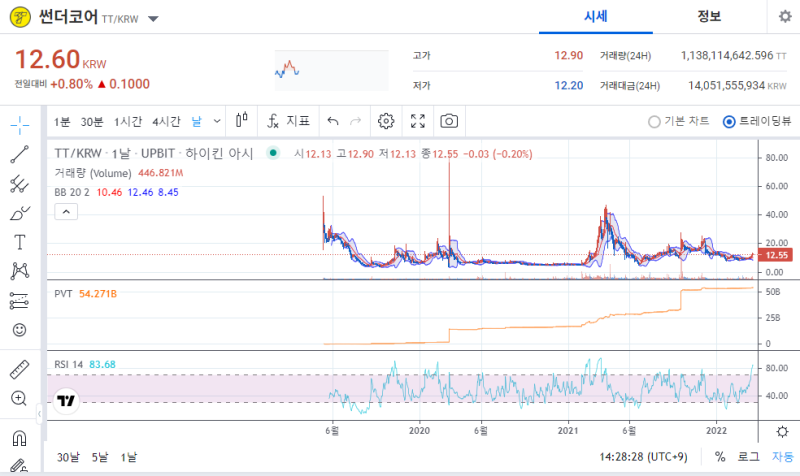800x476 pixels.
Task: Collapse the left drawing toolbar handle
Action: pos(39,414)
